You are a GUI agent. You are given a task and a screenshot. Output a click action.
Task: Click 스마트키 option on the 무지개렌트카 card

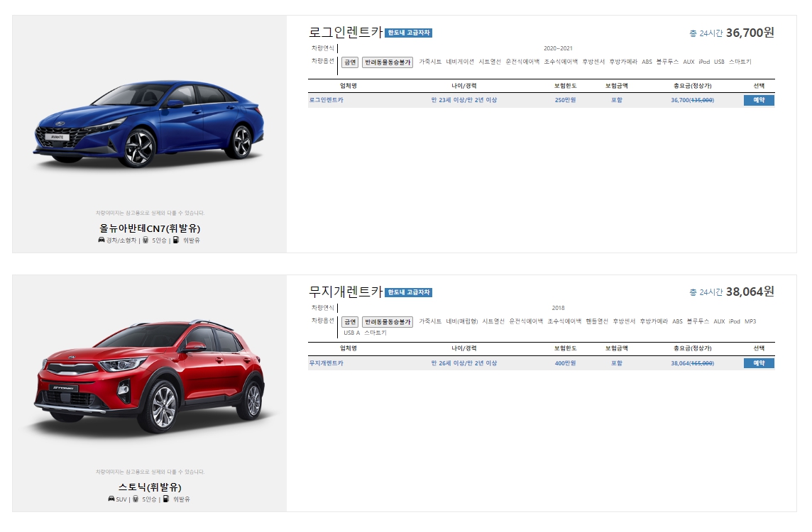pyautogui.click(x=375, y=333)
